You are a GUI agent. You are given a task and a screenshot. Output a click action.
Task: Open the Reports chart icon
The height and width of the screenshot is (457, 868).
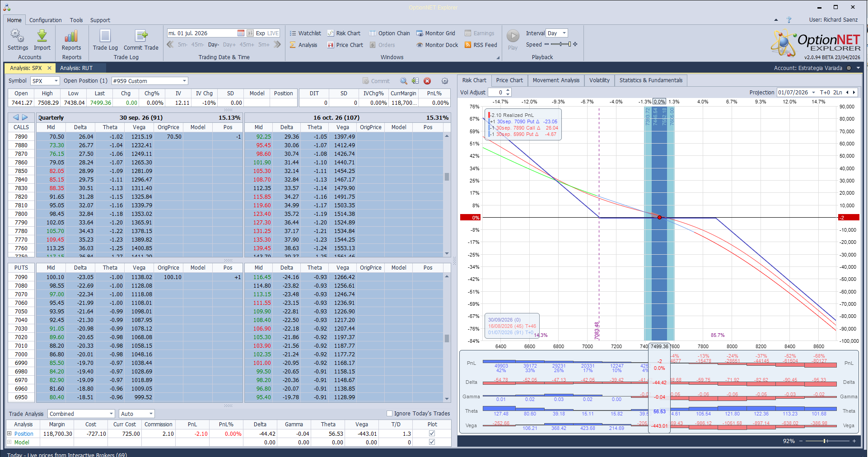click(x=71, y=36)
